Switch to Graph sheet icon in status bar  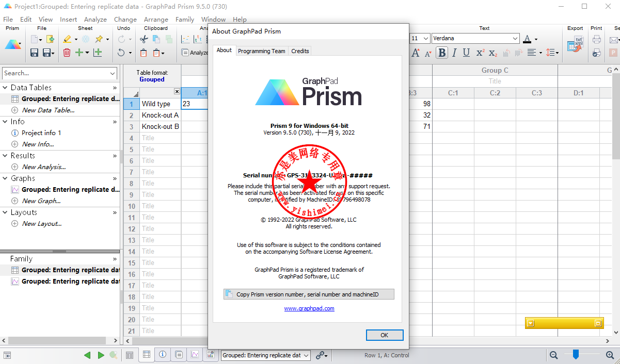[x=195, y=354]
